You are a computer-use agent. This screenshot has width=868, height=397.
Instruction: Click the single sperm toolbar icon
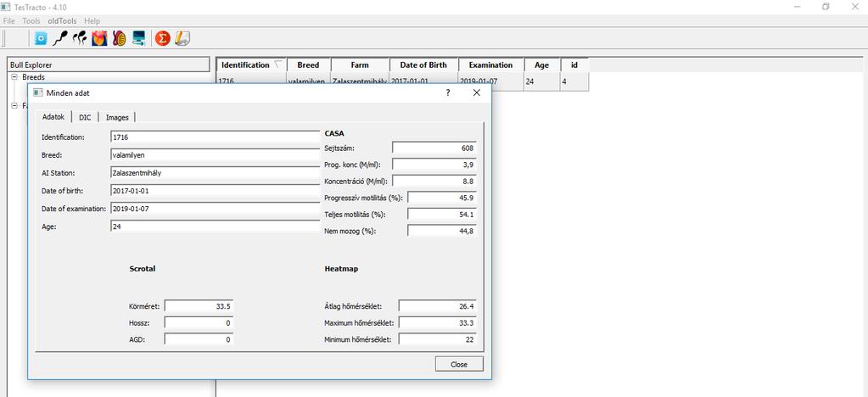[x=60, y=38]
